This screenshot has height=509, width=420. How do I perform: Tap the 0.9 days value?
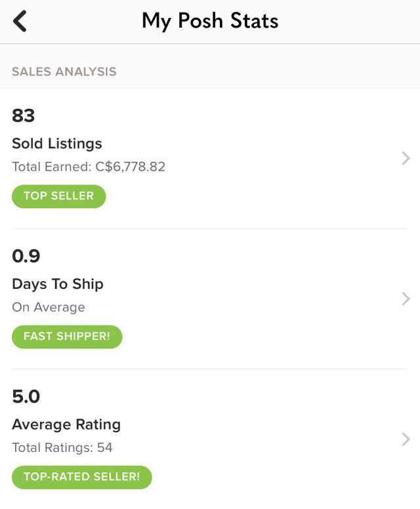coord(26,256)
